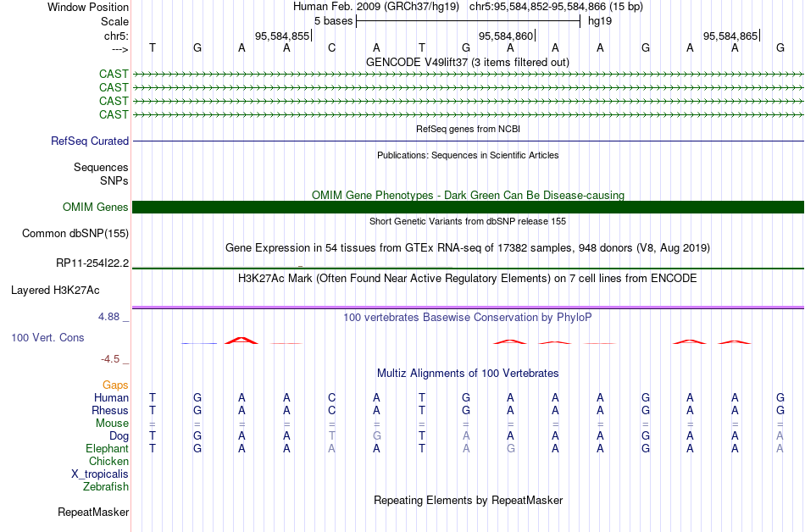
Task: Click the Mouse alignment row label
Action: pyautogui.click(x=112, y=424)
